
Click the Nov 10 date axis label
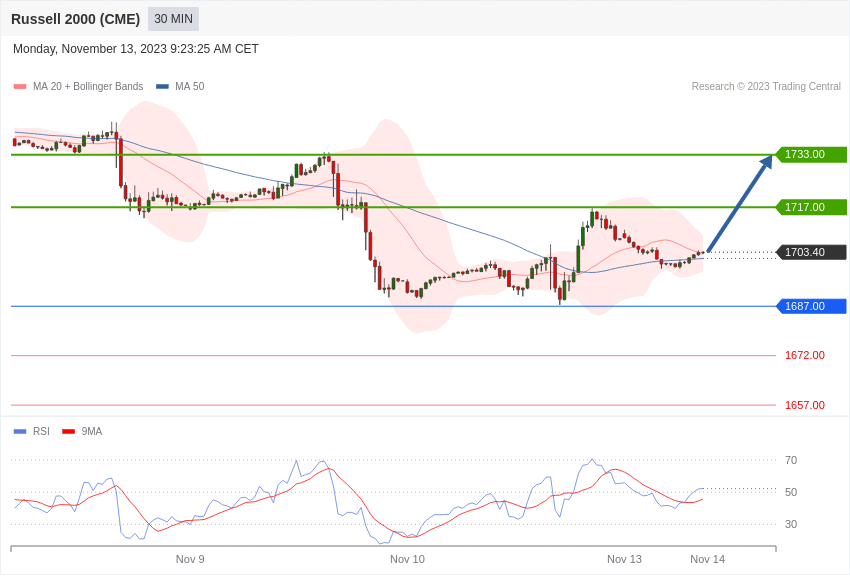pos(407,559)
